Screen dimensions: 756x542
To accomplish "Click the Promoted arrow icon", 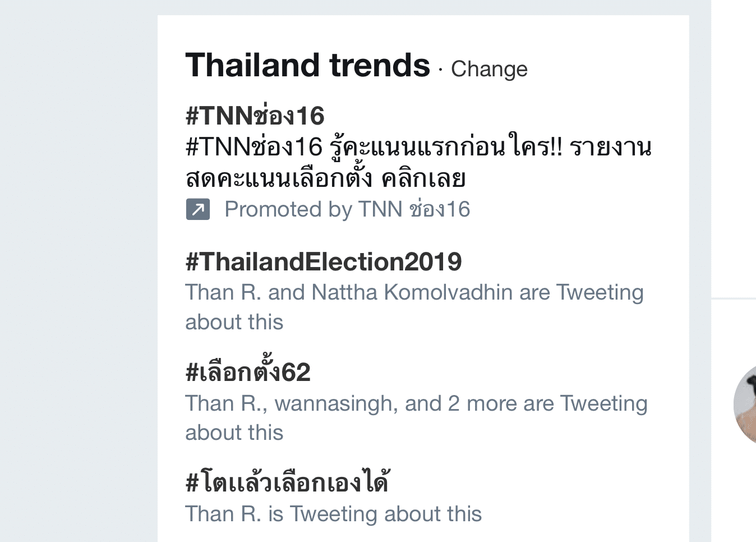I will [198, 209].
